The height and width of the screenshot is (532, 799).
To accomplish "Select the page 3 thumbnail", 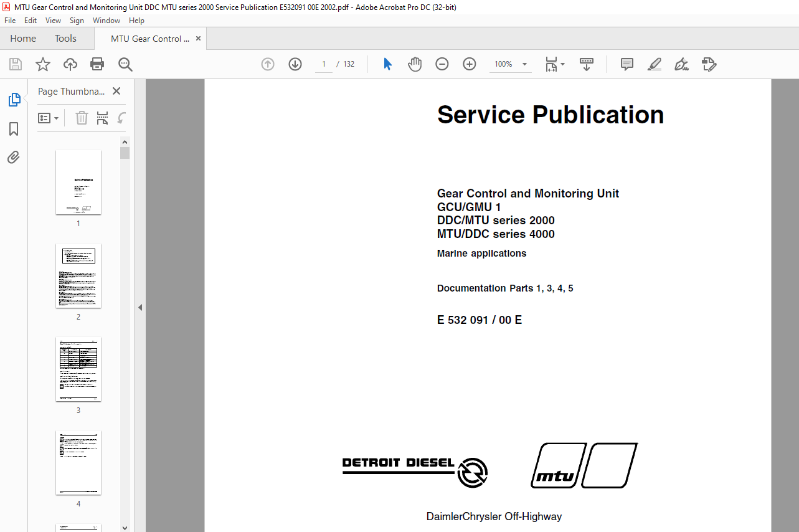I will 78,369.
